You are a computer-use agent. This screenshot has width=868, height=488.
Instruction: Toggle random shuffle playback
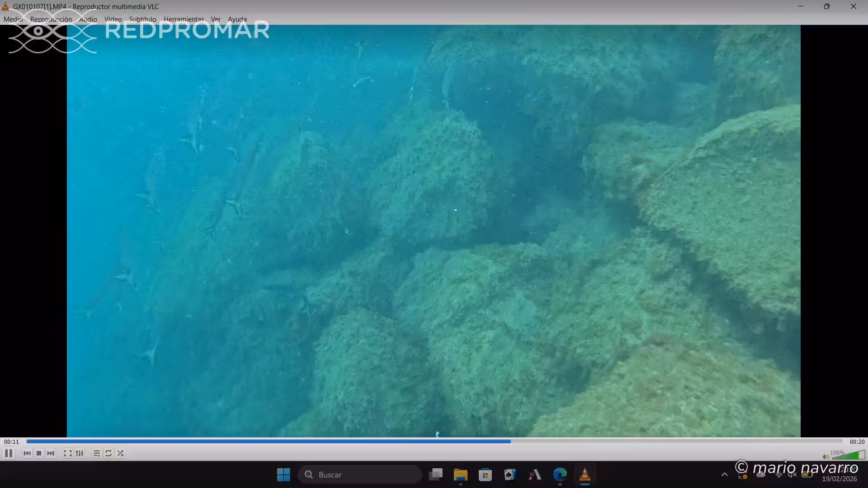pos(120,453)
